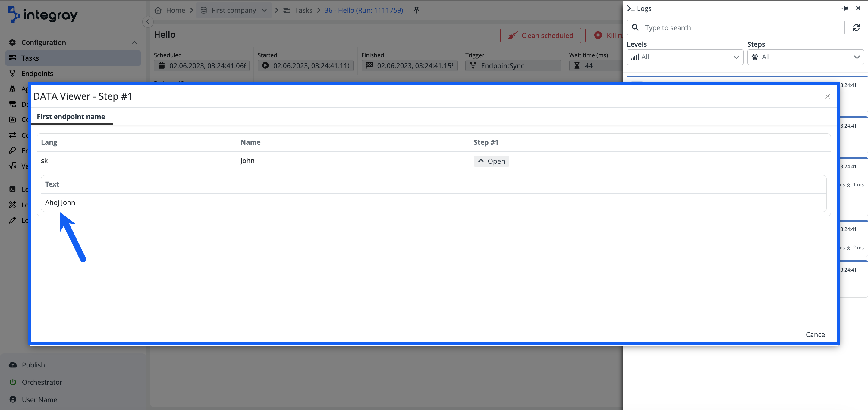
Task: Open the Levels All dropdown
Action: click(x=685, y=57)
